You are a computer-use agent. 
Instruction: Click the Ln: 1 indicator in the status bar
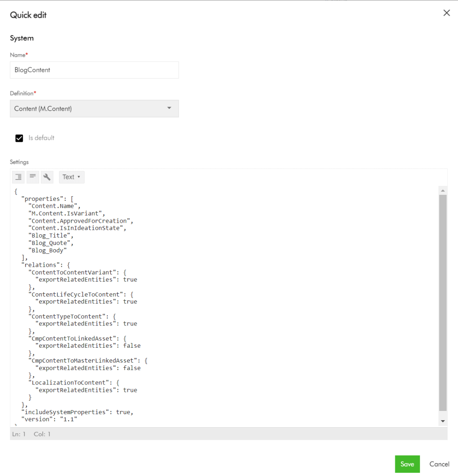19,434
